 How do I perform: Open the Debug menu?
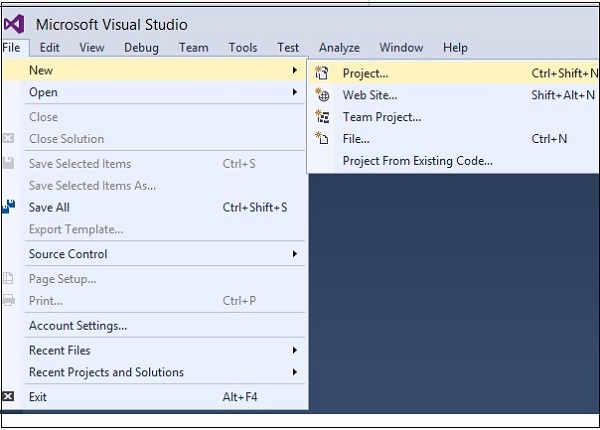pyautogui.click(x=142, y=47)
